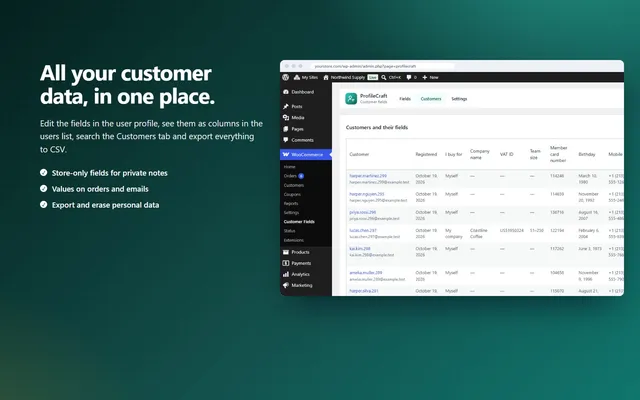Viewport: 640px width, 400px height.
Task: Click the Marketing megaphone icon
Action: click(x=286, y=285)
